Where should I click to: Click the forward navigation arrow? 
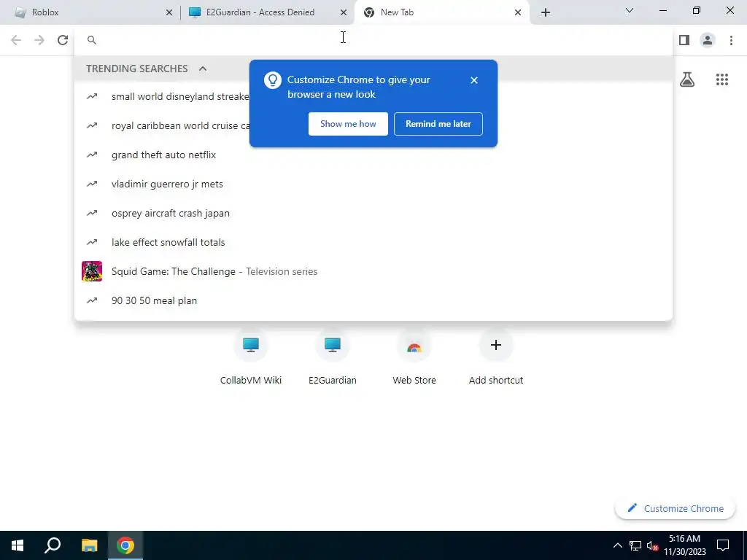pyautogui.click(x=39, y=41)
